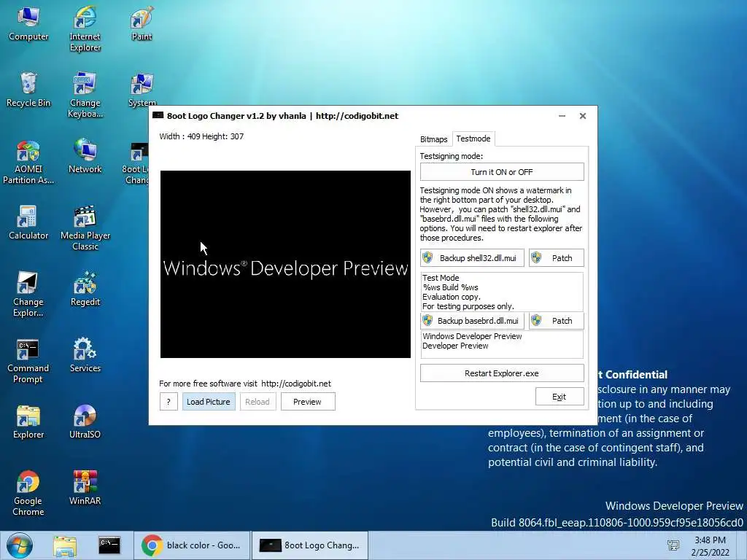Click the Turn it ON or OFF button
The width and height of the screenshot is (747, 560).
pos(502,172)
